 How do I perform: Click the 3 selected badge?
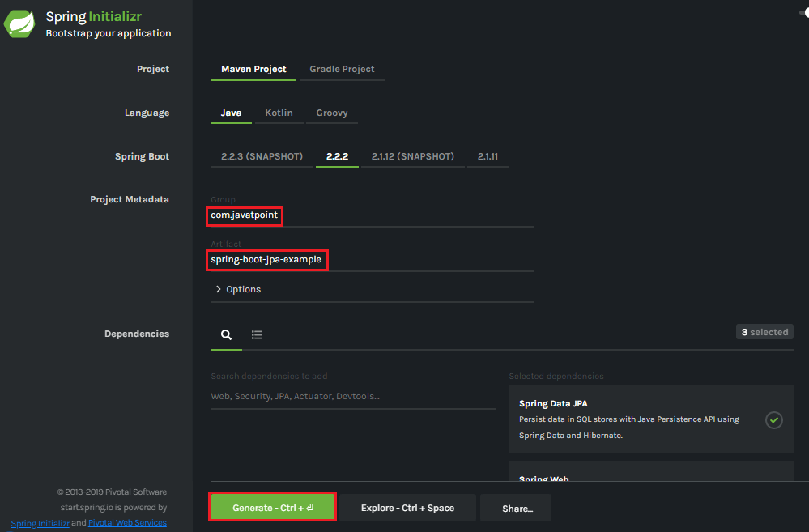tap(764, 332)
